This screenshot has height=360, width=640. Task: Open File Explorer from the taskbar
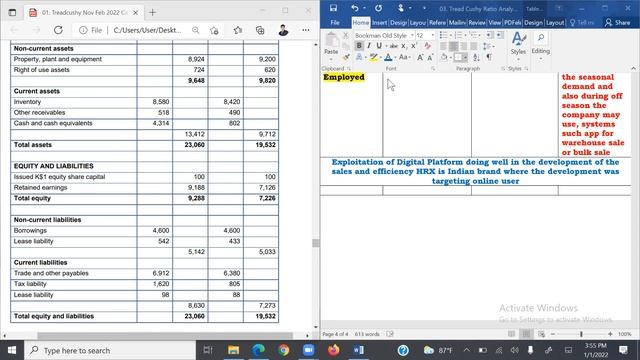pos(233,350)
